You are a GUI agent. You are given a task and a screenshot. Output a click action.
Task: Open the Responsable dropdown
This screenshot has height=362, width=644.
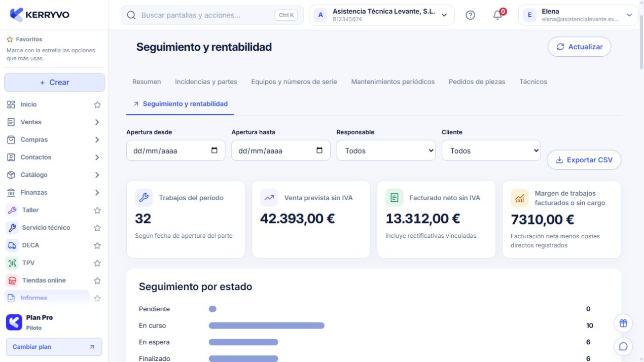pos(386,151)
